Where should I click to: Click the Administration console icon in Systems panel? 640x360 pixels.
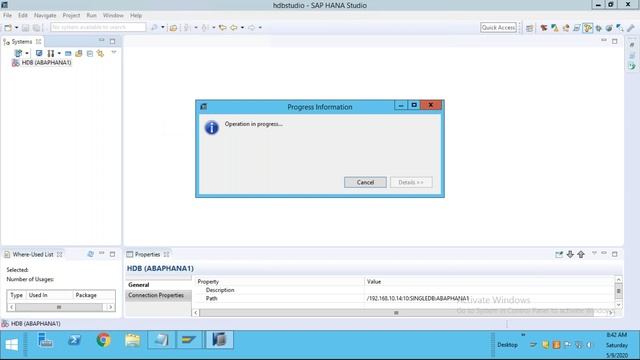tap(39, 53)
